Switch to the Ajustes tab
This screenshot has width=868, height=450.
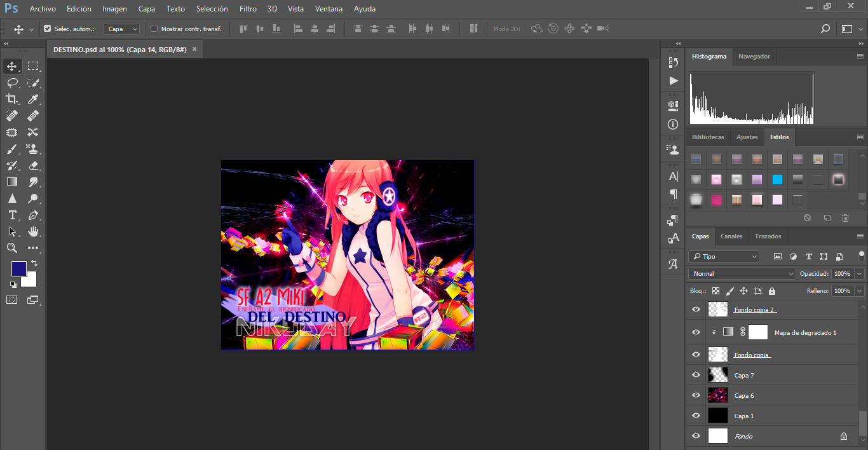[x=747, y=137]
